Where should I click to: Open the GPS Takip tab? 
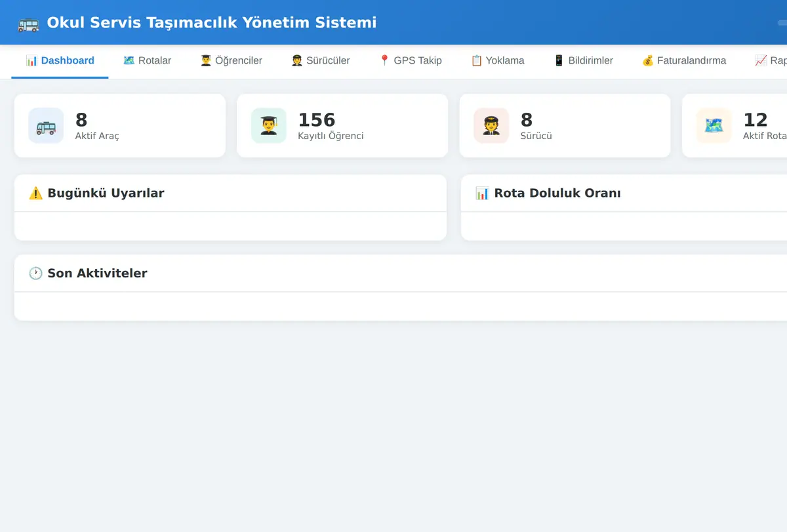pyautogui.click(x=410, y=60)
